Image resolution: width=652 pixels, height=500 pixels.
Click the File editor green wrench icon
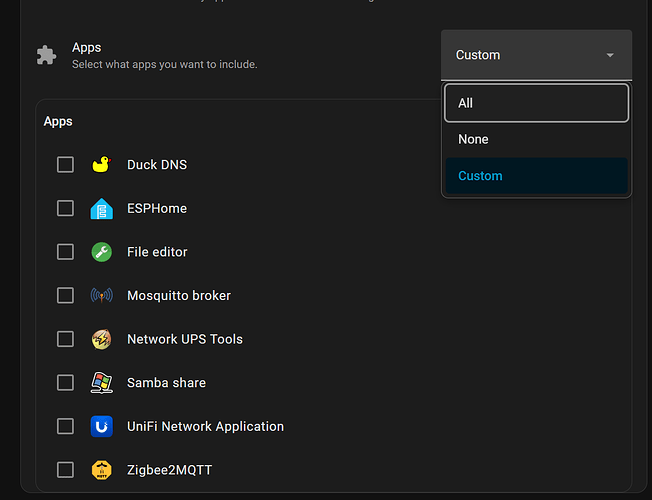pos(101,252)
